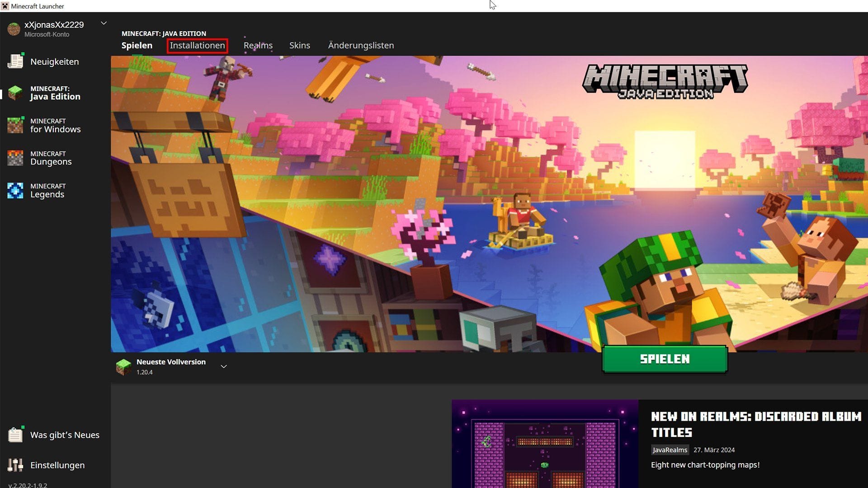The height and width of the screenshot is (488, 868).
Task: Open the Neuigkeiten newspaper icon
Action: (15, 61)
